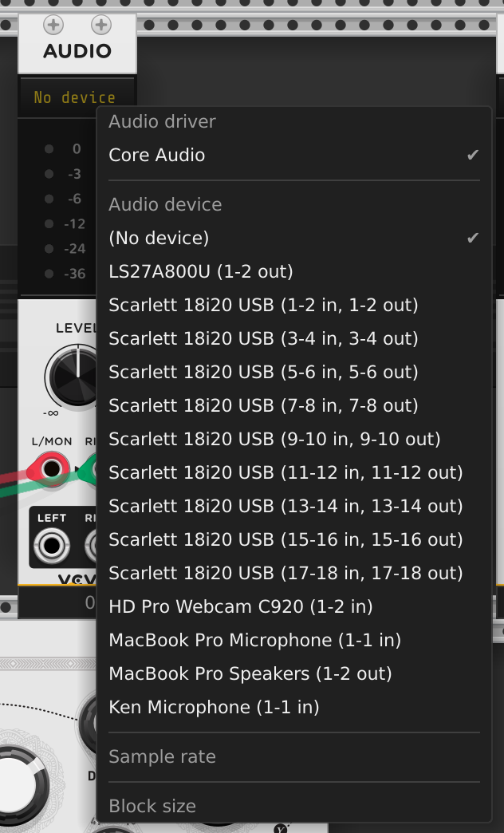The image size is (504, 833).
Task: Click the red L/MON input jack
Action: [52, 470]
